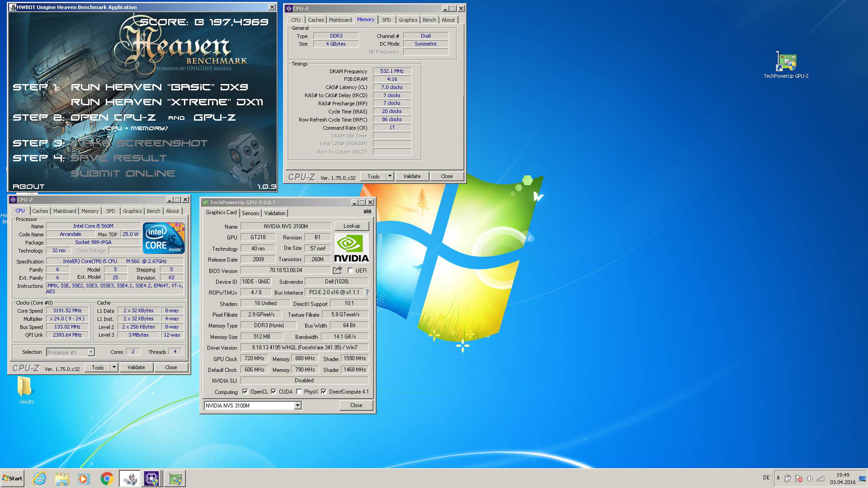Open Tools dropdown arrow in CPU-Z Memory window
This screenshot has width=868, height=488.
click(390, 176)
